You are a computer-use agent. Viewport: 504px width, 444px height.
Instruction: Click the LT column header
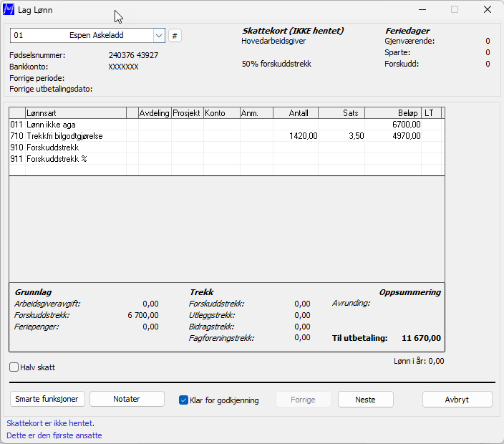431,113
